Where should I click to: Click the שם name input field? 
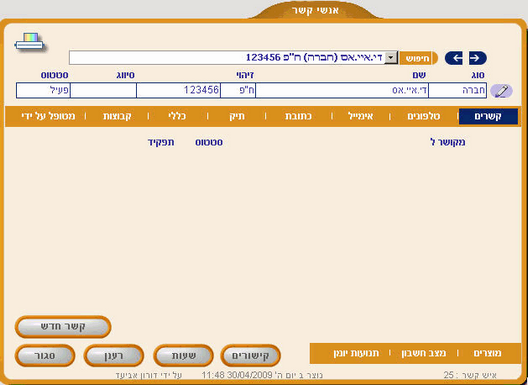342,91
